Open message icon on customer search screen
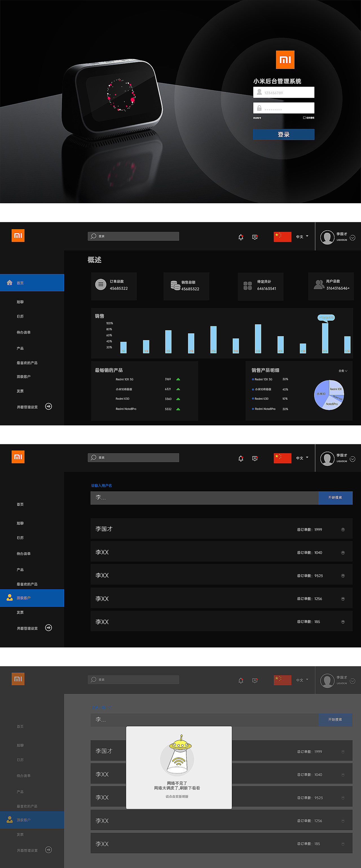 (255, 459)
